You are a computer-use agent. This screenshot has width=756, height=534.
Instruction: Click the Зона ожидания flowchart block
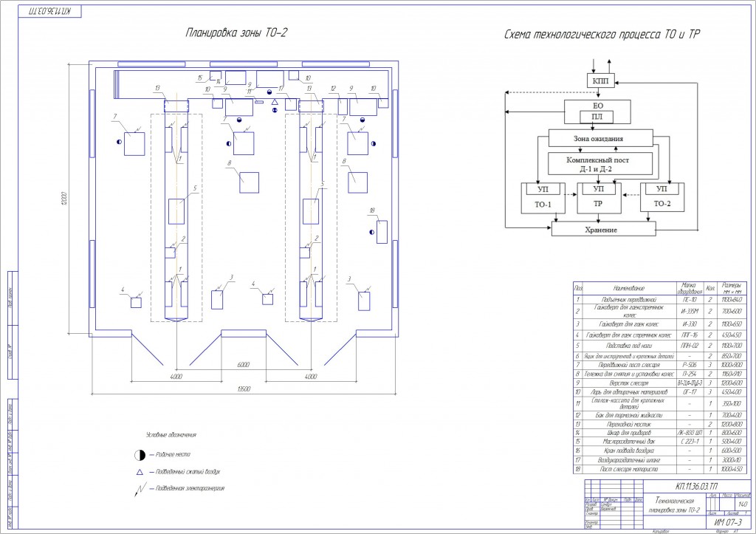601,138
